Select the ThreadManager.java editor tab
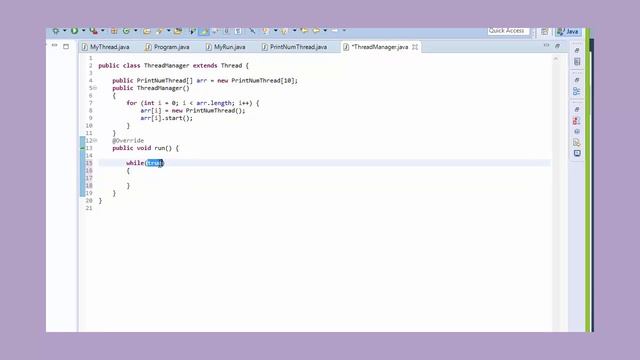 point(380,47)
